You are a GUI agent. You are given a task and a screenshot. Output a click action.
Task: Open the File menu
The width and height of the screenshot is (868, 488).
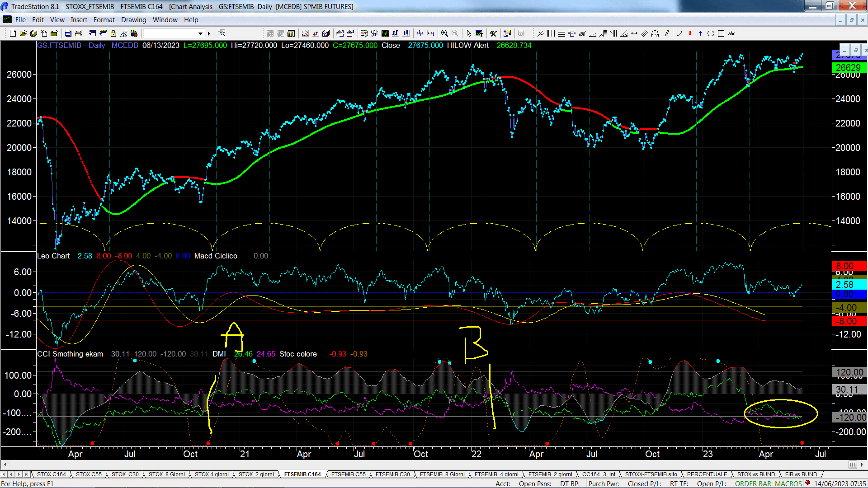pos(20,20)
